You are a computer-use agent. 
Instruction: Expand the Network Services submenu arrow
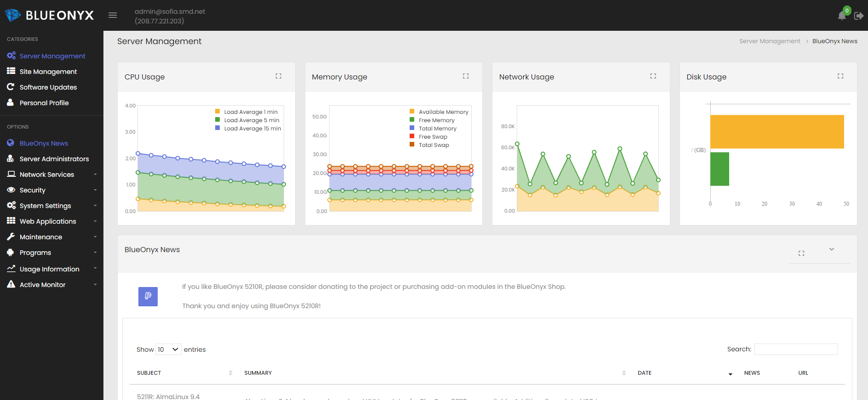click(95, 175)
